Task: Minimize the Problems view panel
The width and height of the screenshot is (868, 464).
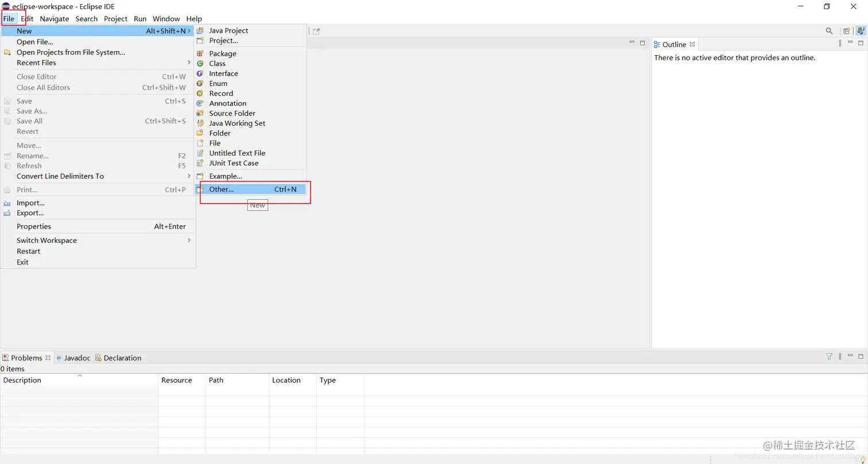Action: 850,356
